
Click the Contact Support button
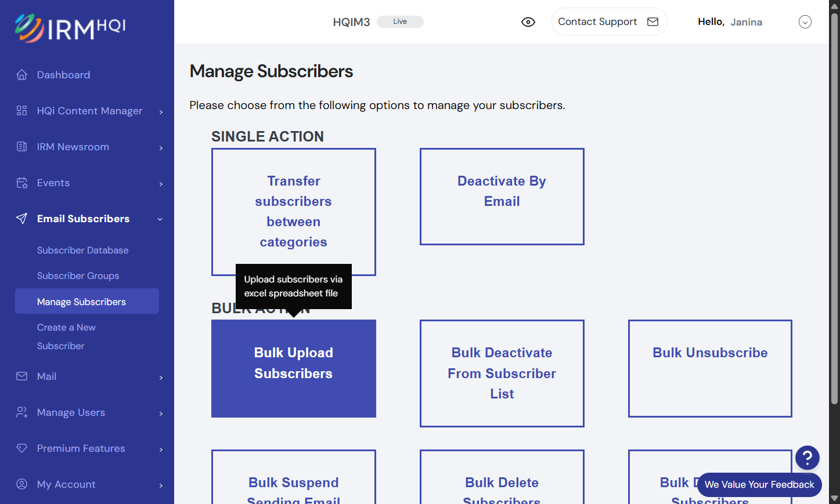(609, 22)
